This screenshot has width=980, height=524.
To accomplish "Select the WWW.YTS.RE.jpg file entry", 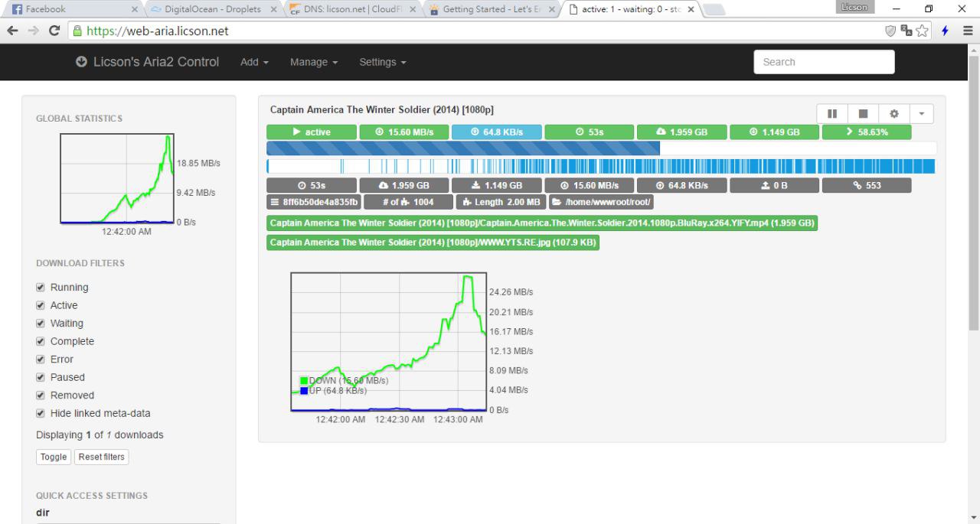I will pyautogui.click(x=433, y=242).
